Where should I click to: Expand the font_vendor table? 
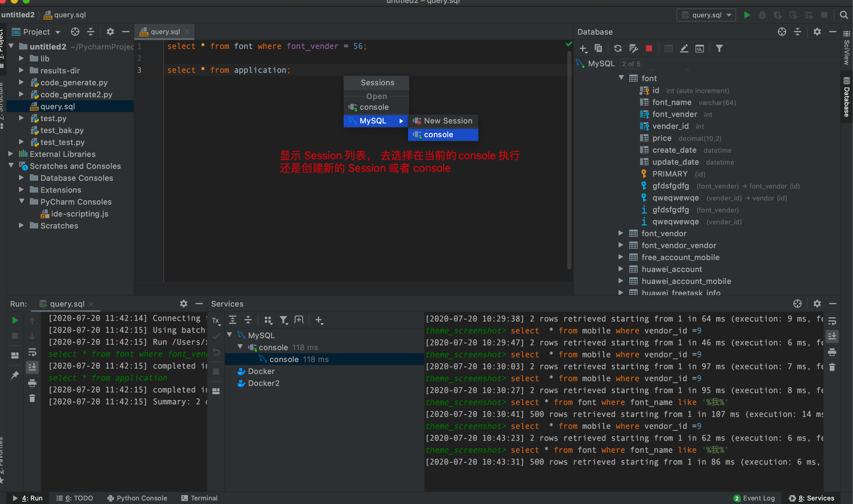coord(621,233)
